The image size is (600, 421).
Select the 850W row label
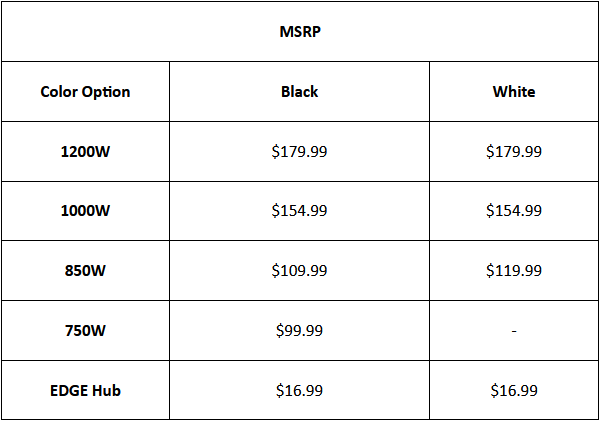(85, 271)
